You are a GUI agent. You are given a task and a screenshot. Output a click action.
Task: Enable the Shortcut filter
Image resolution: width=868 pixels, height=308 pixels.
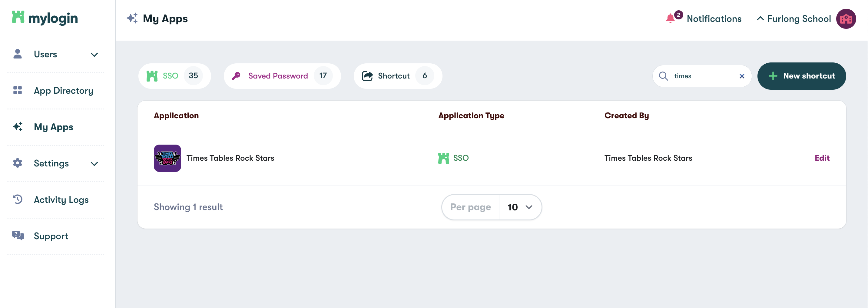tap(398, 75)
